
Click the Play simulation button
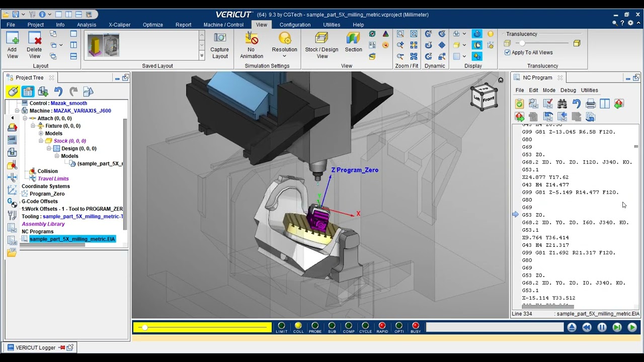(x=632, y=327)
